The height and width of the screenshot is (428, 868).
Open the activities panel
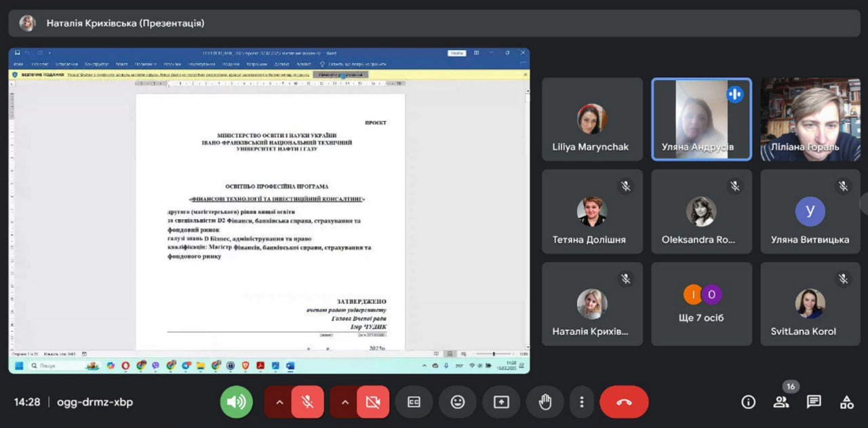pyautogui.click(x=846, y=402)
